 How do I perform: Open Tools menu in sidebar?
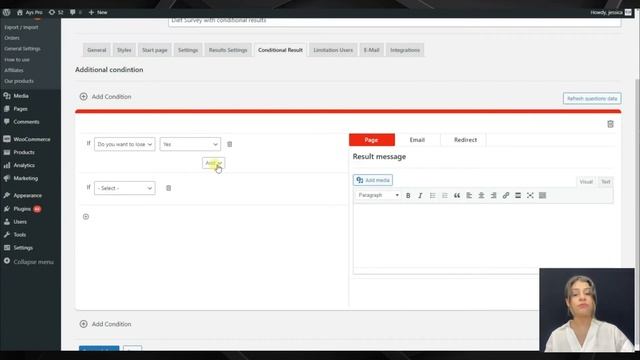click(x=19, y=235)
